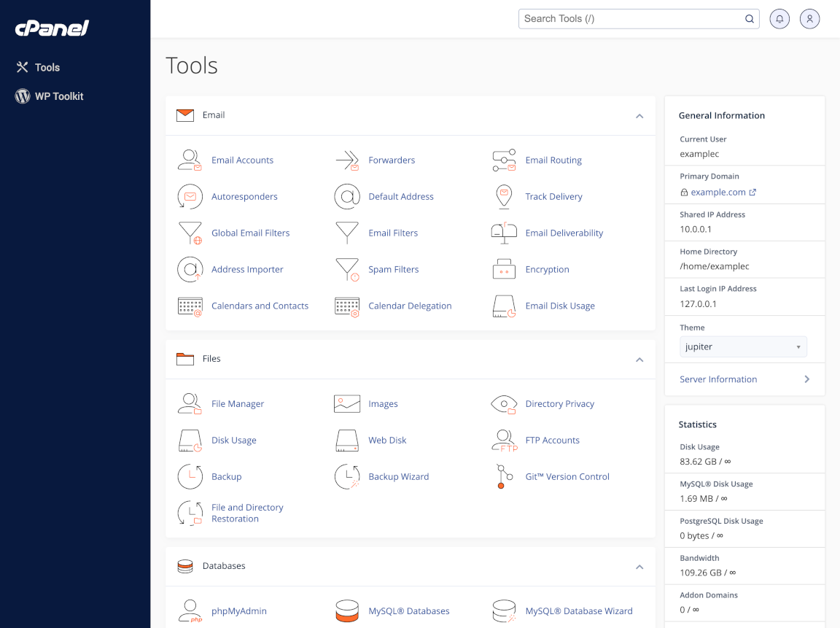Click the Email Accounts icon

190,160
